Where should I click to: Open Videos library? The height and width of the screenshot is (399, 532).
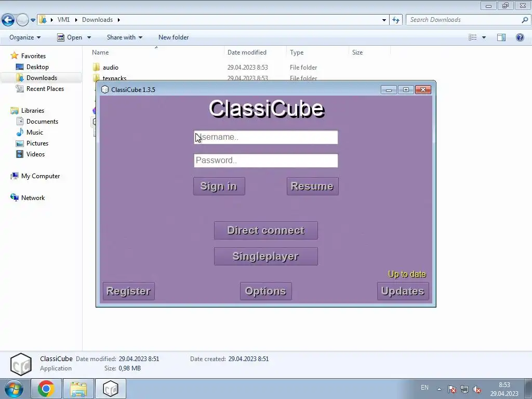coord(35,154)
